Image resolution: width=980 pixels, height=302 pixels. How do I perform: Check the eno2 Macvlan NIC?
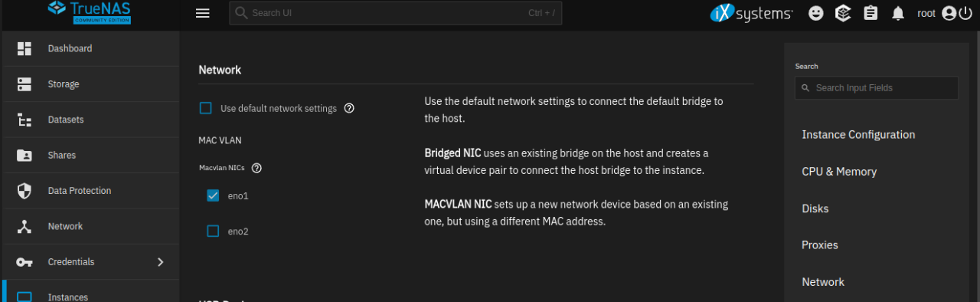(213, 231)
